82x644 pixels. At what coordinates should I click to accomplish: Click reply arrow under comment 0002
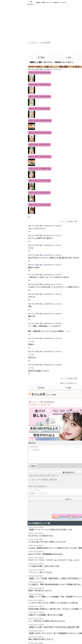pyautogui.click(x=29, y=232)
